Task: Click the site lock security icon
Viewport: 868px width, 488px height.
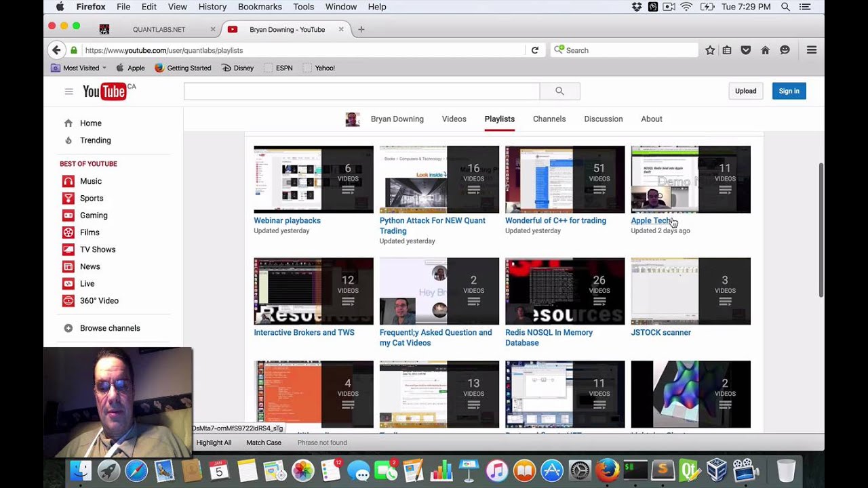Action: click(74, 50)
